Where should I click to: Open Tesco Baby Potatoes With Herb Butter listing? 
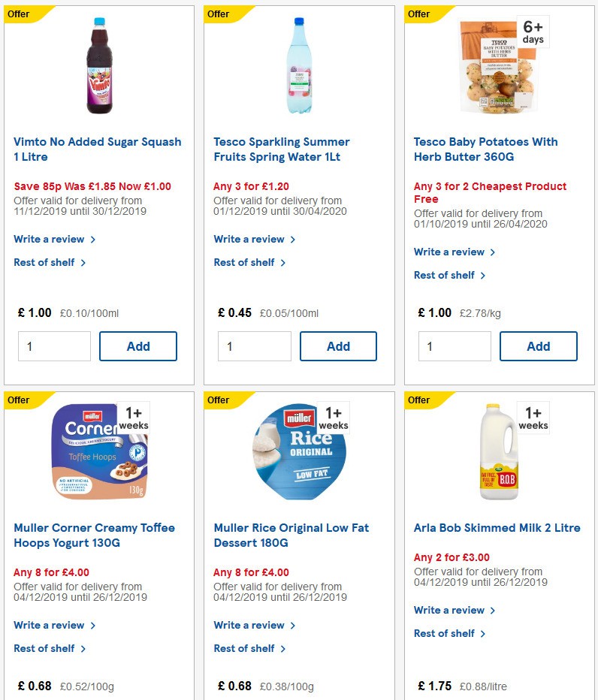point(485,149)
